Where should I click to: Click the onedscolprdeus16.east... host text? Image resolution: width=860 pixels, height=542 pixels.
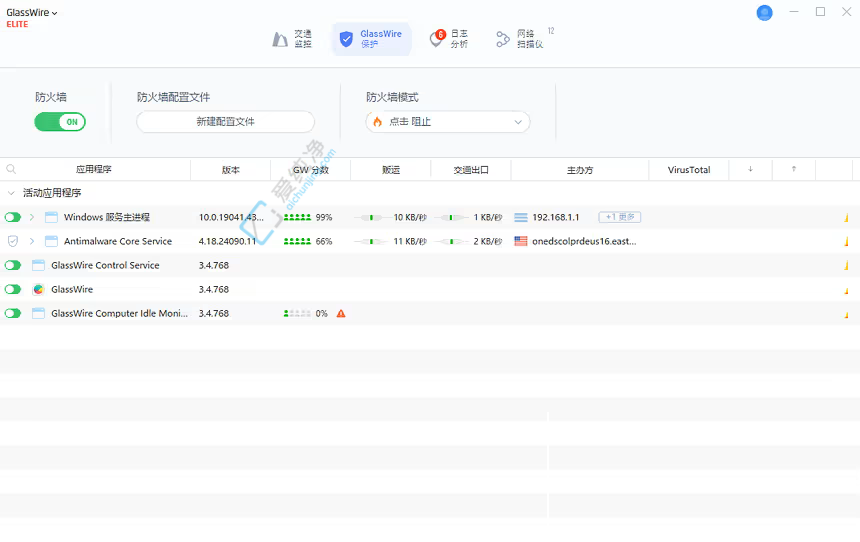click(584, 241)
